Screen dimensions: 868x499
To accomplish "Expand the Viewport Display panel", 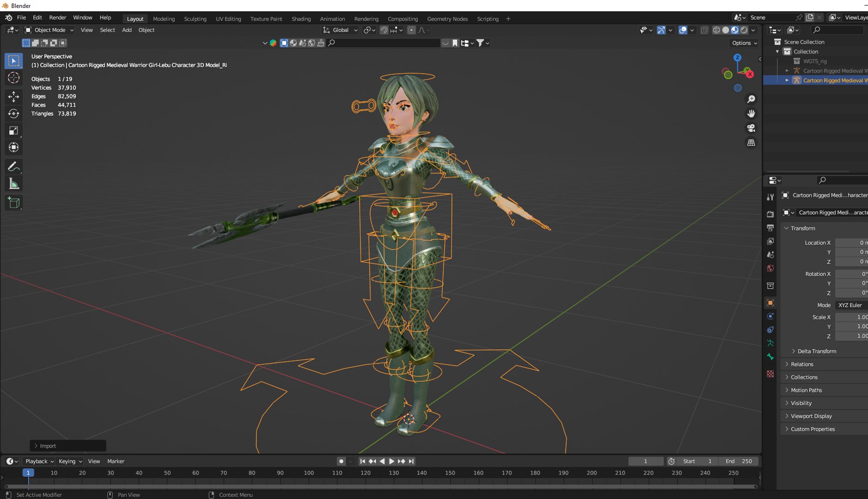I will point(811,416).
